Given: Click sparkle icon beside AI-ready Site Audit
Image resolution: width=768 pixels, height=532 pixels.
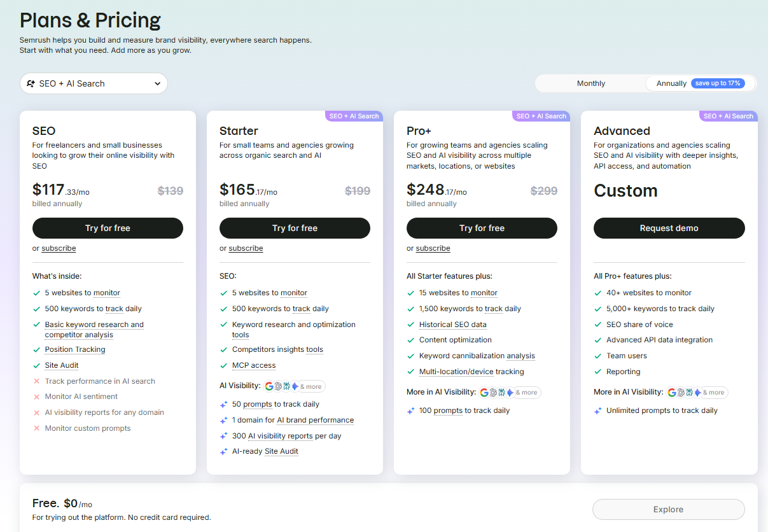Looking at the screenshot, I should tap(223, 452).
